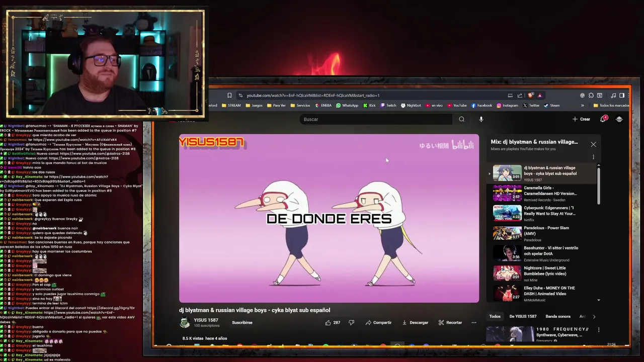
Task: Play Nightcore | Sweet Little Bumblebee from the playlist
Action: [541, 273]
